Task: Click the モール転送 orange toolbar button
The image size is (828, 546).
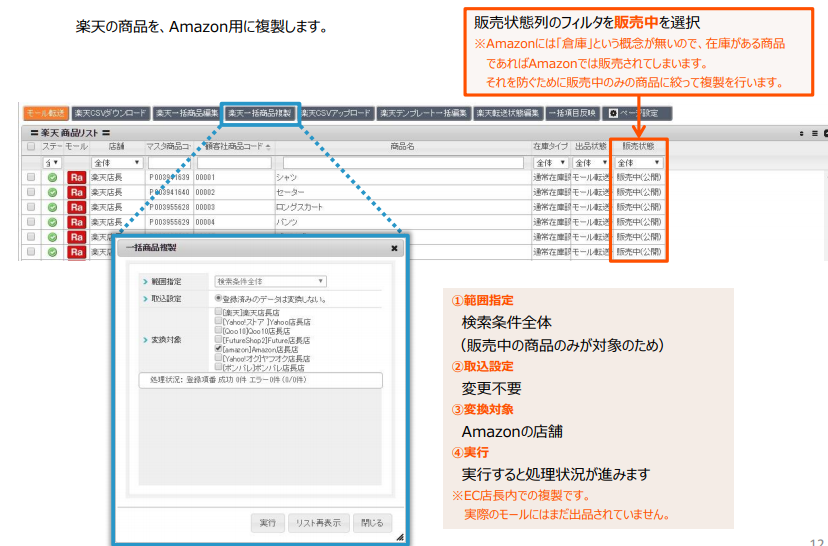Action: [46, 114]
